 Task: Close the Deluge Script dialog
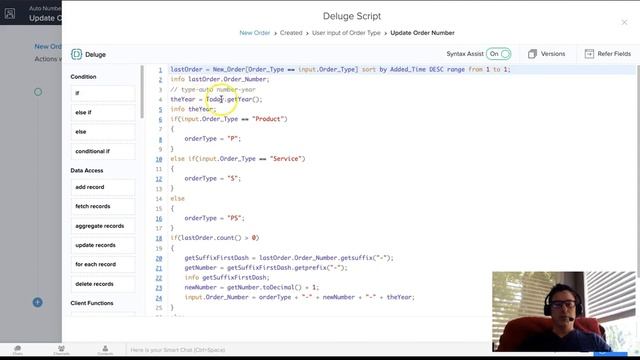pos(624,22)
